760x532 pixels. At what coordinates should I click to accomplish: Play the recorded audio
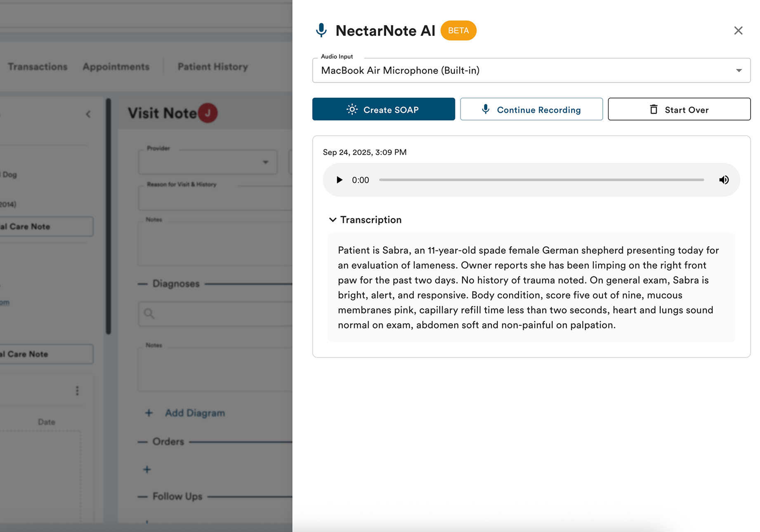pyautogui.click(x=339, y=180)
